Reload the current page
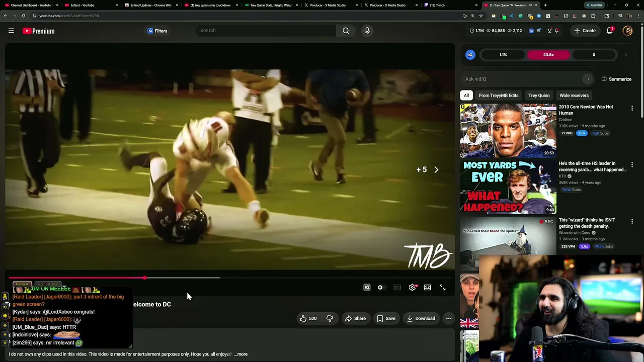Viewport: 644px width, 362px height. coord(23,16)
